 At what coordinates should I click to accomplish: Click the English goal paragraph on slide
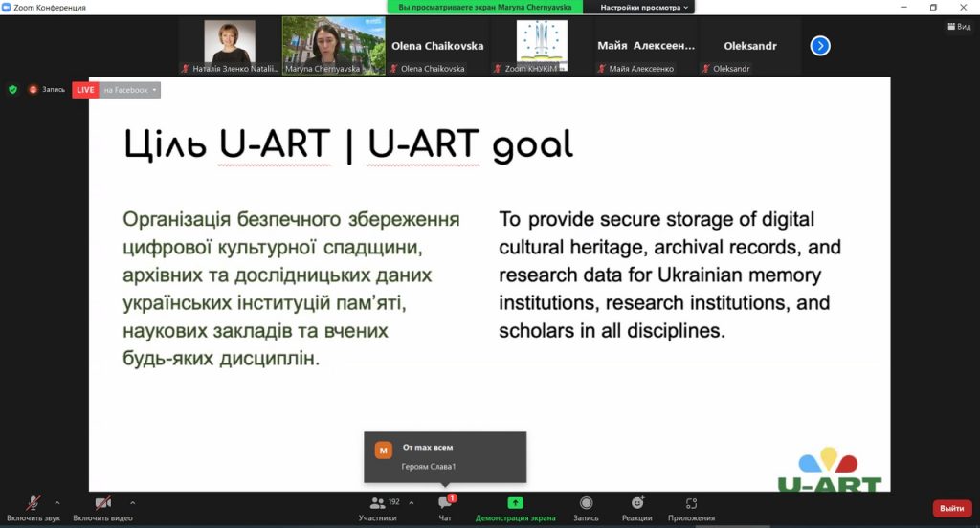[x=669, y=275]
